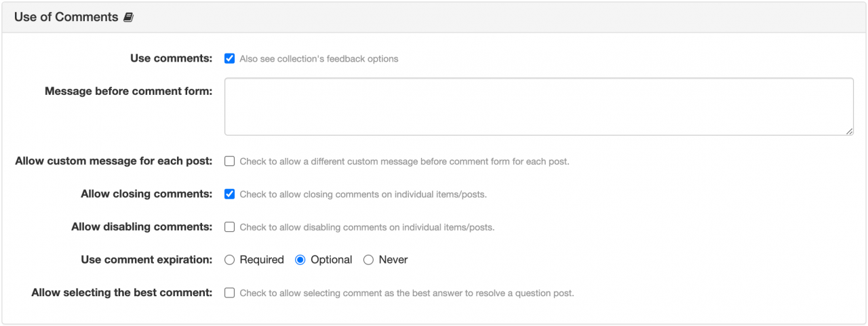Open the manual book icon beside Use of Comments

click(128, 18)
